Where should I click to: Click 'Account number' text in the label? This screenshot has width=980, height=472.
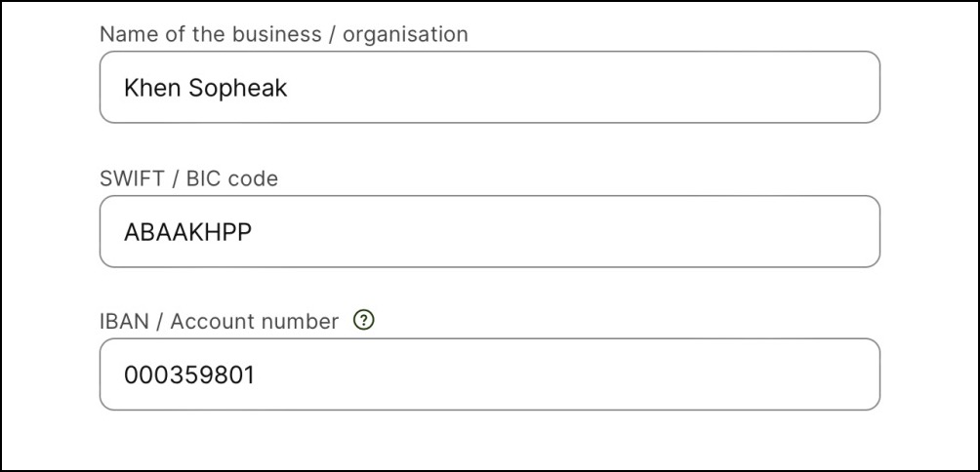(x=254, y=321)
